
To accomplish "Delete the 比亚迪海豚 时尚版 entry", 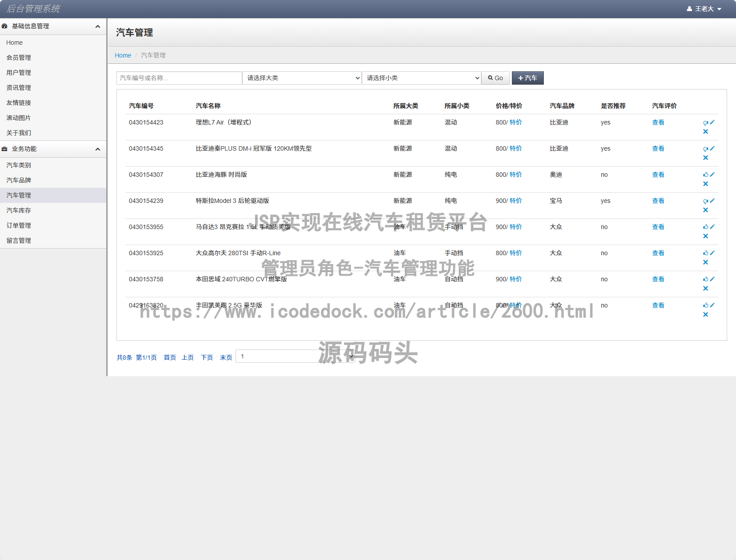I will [x=705, y=183].
